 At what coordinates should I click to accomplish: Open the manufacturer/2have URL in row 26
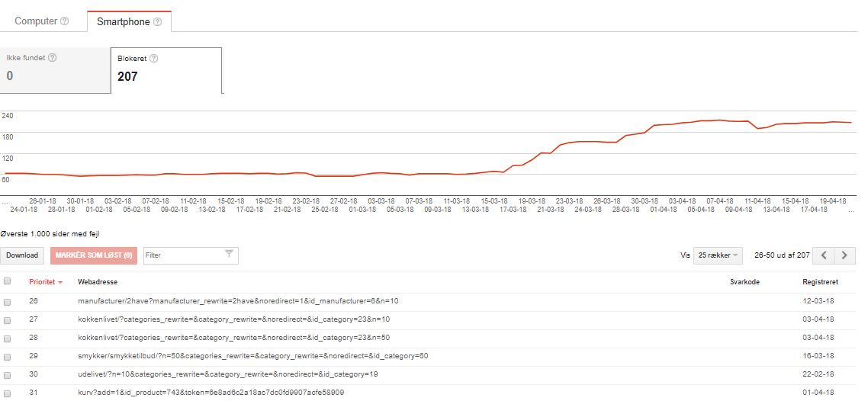237,301
